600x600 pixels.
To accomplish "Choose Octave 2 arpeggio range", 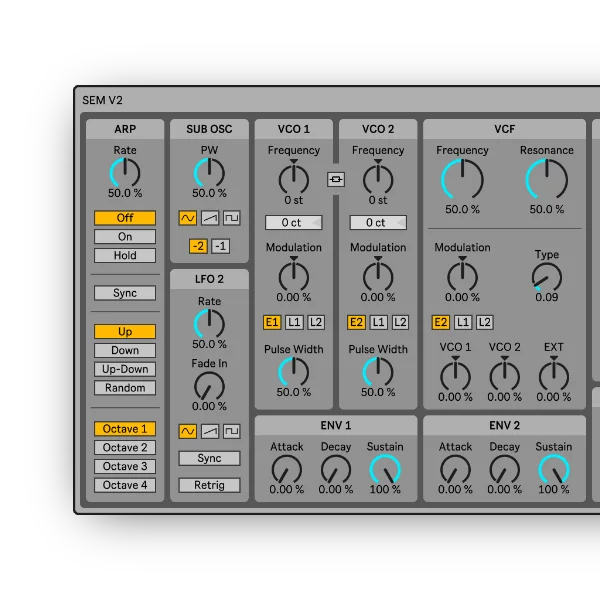I will [x=125, y=447].
